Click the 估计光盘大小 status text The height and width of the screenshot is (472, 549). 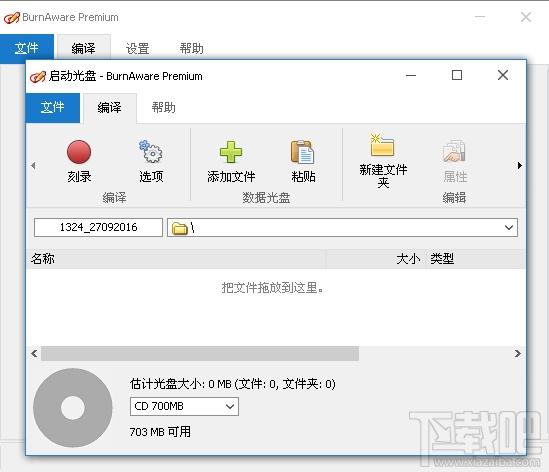(x=232, y=384)
